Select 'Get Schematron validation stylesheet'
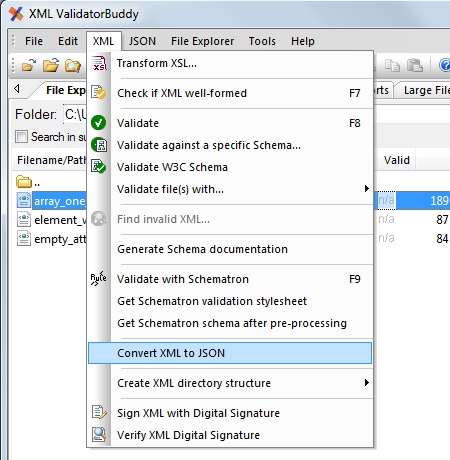 (x=230, y=301)
